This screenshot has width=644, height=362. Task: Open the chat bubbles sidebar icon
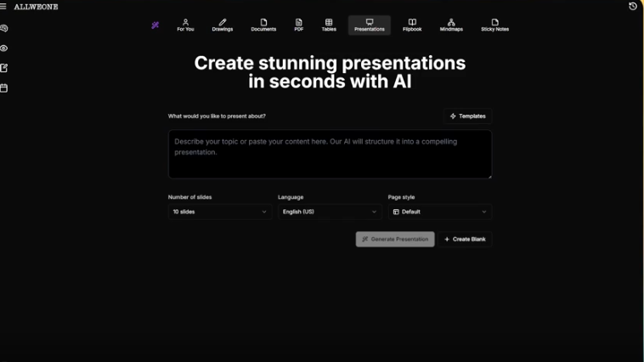pyautogui.click(x=4, y=28)
